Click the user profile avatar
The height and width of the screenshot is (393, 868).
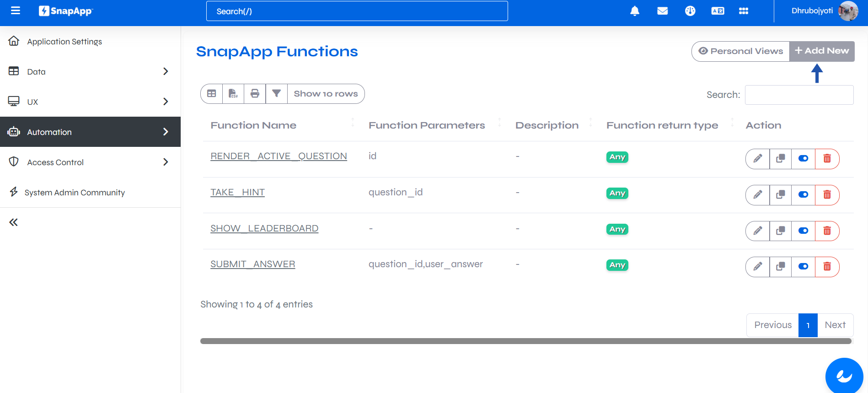(848, 11)
